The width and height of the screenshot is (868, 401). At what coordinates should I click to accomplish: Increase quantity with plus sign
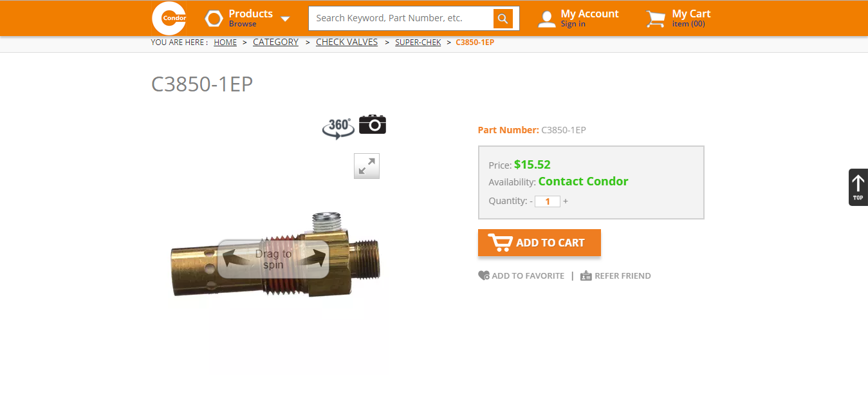pos(566,201)
